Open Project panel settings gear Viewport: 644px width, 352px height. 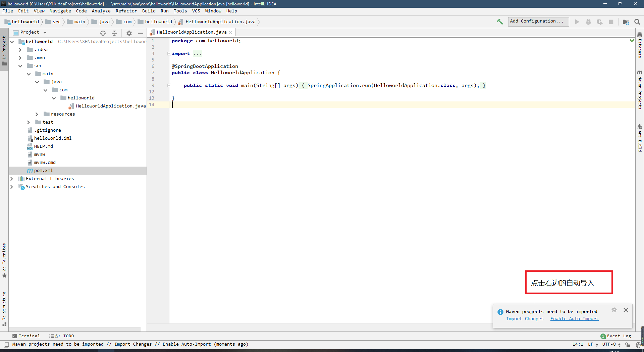tap(129, 33)
